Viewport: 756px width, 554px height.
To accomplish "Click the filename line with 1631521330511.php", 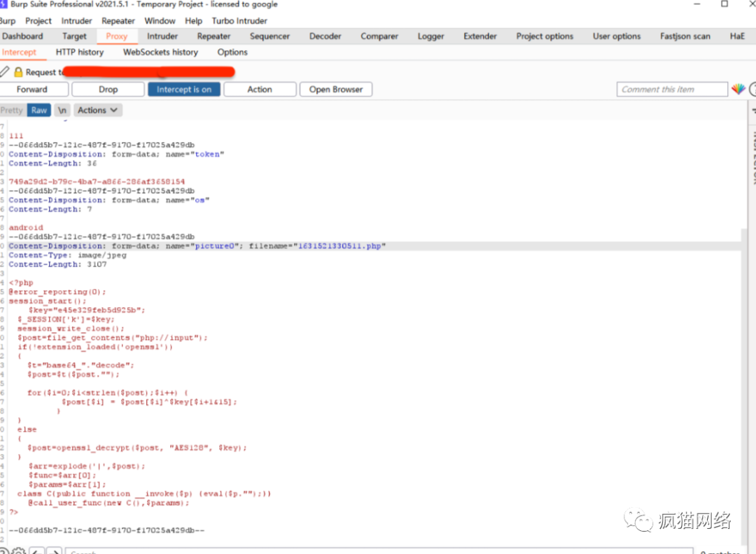I will click(x=197, y=246).
